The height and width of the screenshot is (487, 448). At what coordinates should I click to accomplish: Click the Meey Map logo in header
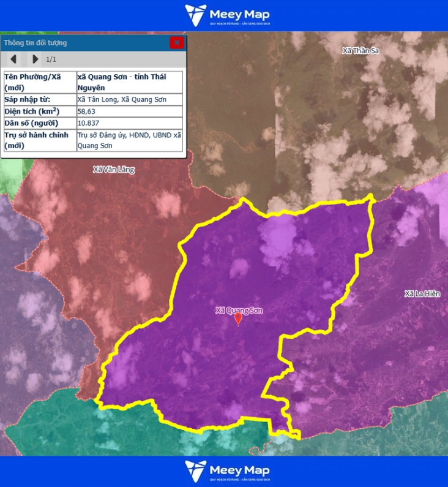coord(227,15)
